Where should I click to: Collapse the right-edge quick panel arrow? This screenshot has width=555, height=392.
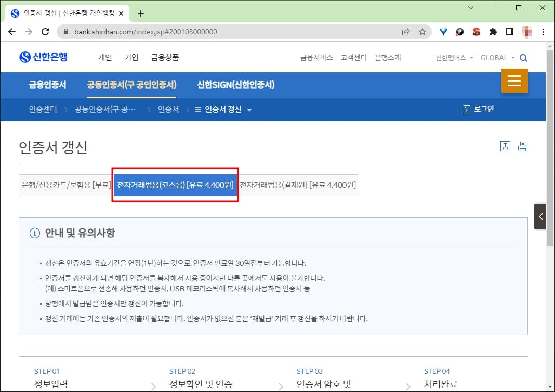pyautogui.click(x=540, y=217)
